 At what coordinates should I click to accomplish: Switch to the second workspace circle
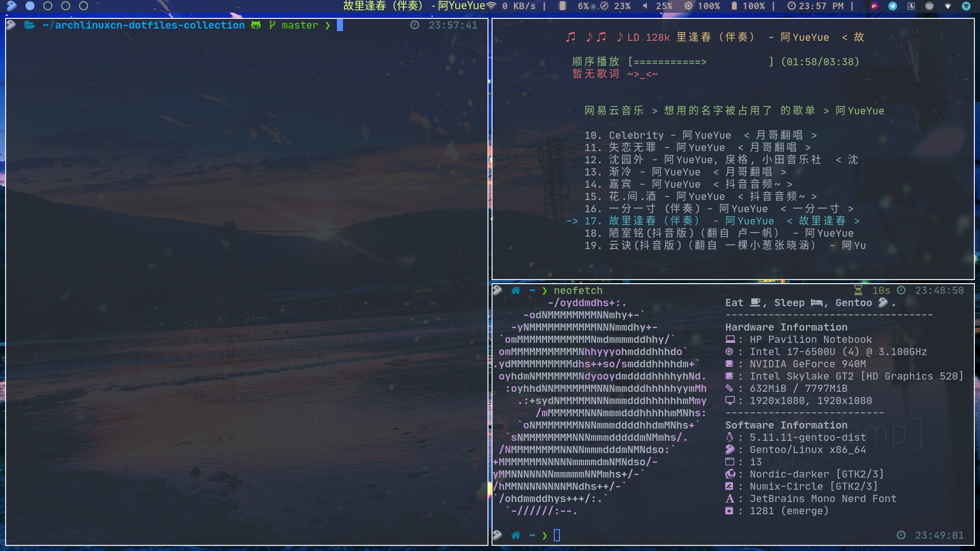click(48, 6)
